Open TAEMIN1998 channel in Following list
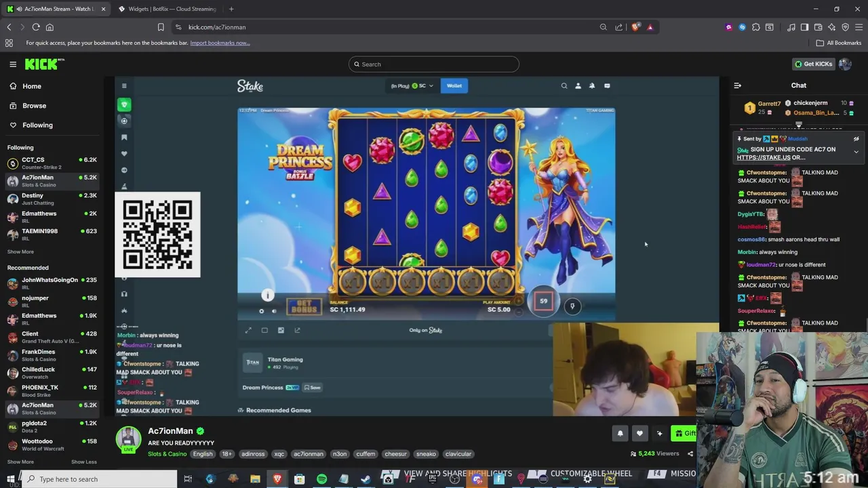Screen dimensions: 868x488 tap(52, 234)
